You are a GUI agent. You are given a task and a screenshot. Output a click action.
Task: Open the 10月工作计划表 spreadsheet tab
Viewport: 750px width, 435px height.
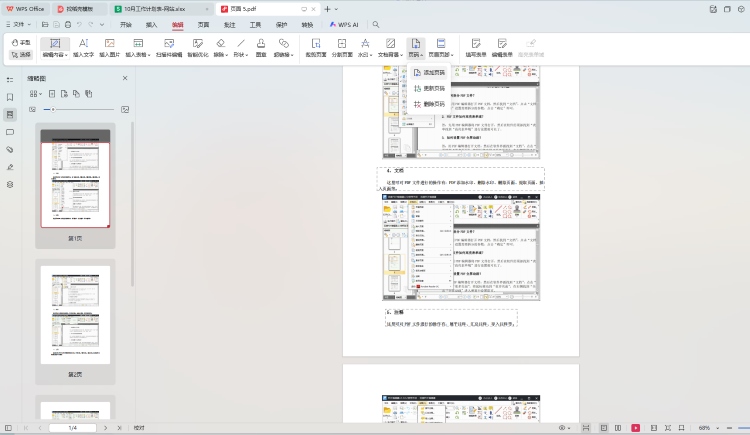pos(153,8)
